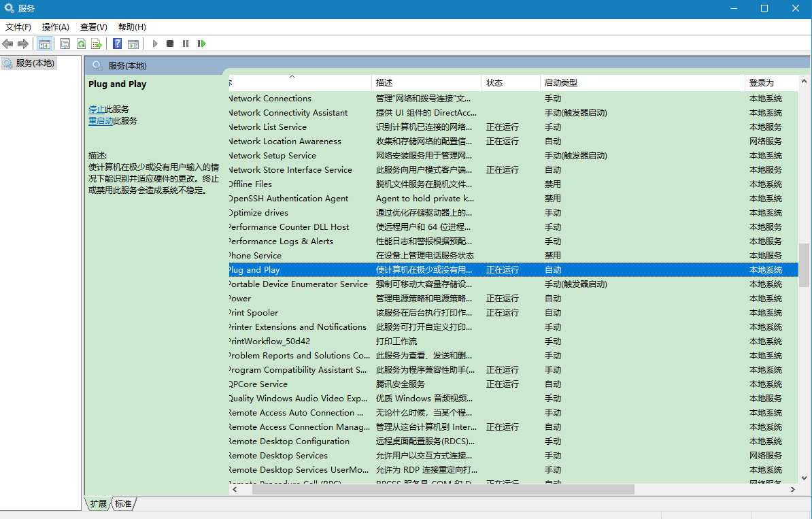Viewport: 812px width, 519px height.
Task: Click the 重启动 service link
Action: coord(101,121)
